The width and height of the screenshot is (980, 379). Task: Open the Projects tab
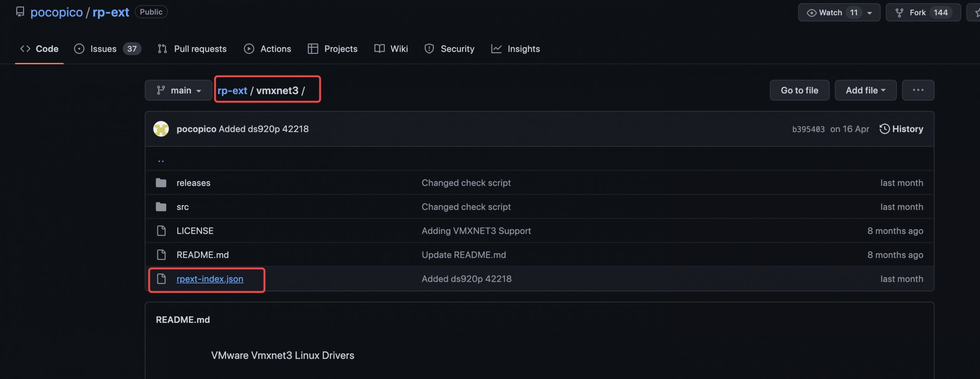tap(332, 49)
